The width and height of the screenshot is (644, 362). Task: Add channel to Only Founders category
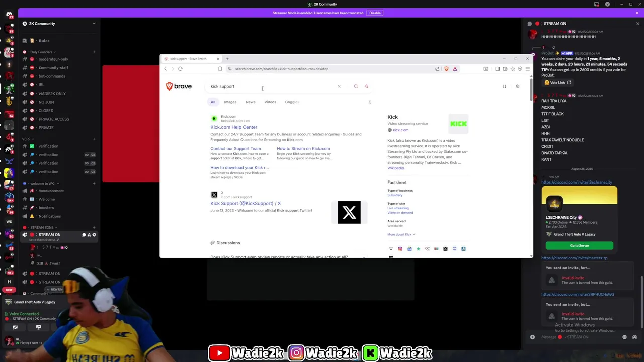[94, 52]
